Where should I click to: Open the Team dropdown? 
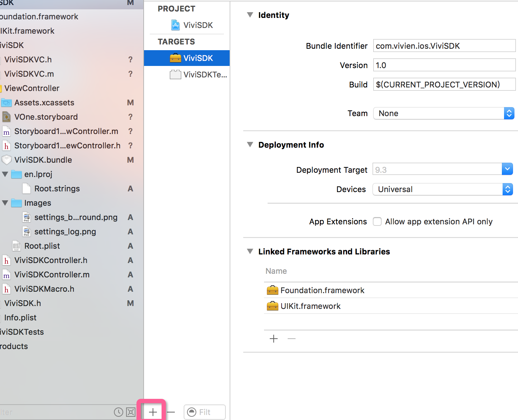pyautogui.click(x=509, y=113)
